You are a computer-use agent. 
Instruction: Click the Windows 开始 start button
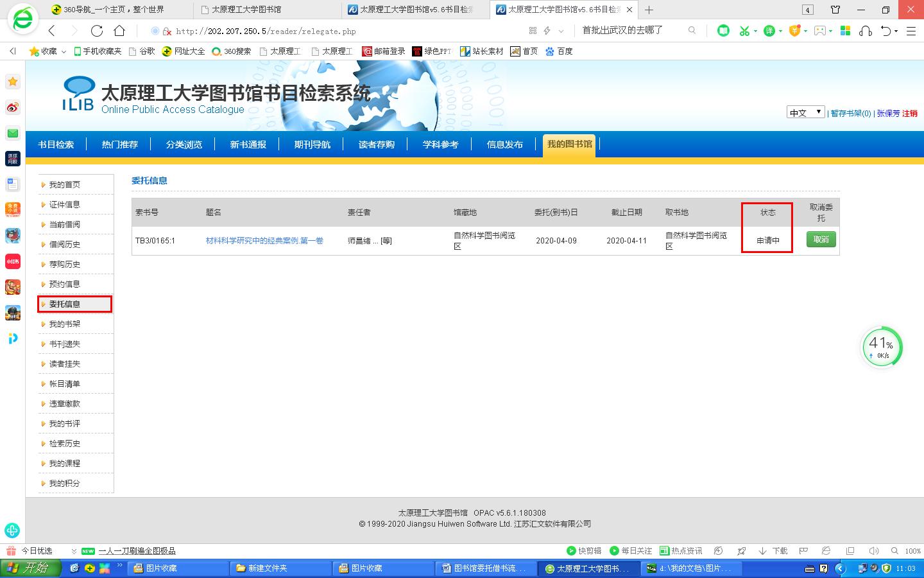(31, 568)
